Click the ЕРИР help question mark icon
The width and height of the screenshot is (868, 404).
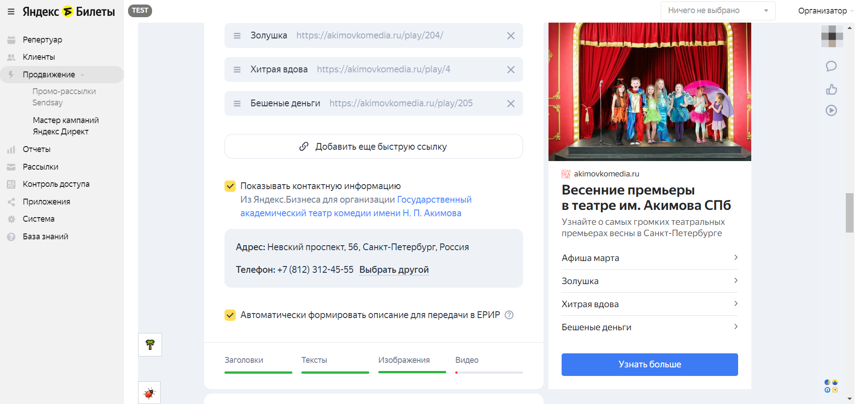click(509, 315)
